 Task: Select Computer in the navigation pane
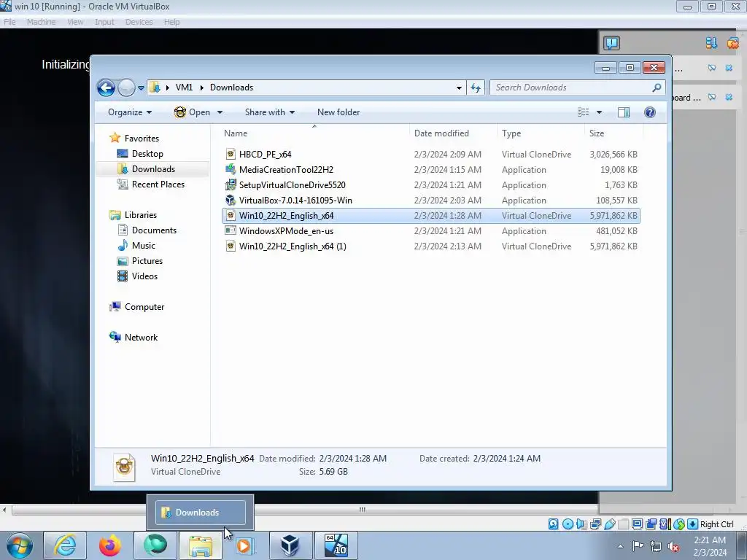(x=144, y=307)
